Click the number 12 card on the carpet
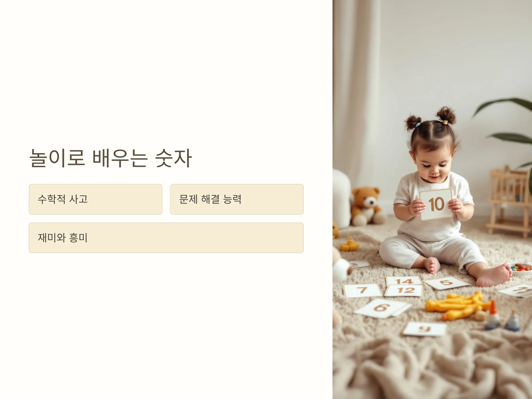532x399 pixels. (x=403, y=290)
